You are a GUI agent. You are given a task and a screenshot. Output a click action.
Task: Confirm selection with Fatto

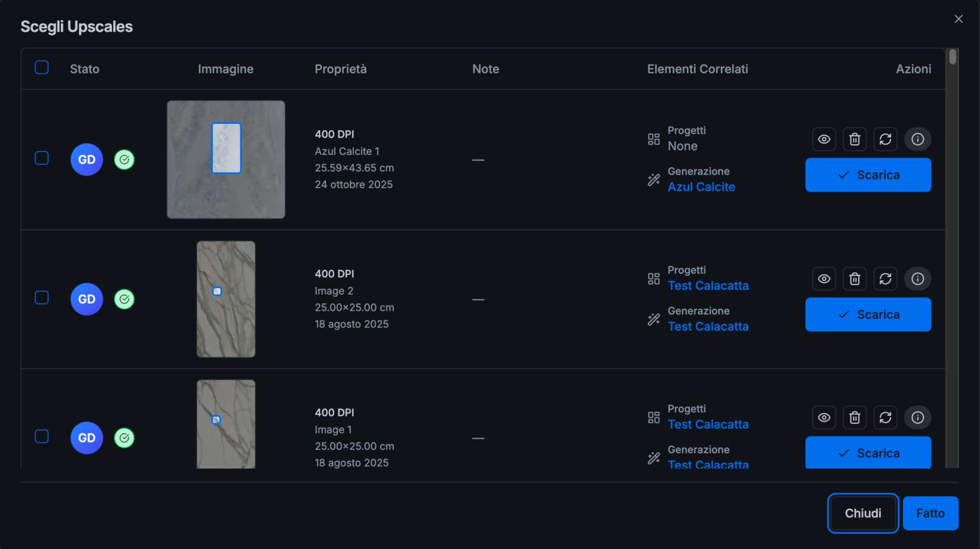pyautogui.click(x=931, y=513)
